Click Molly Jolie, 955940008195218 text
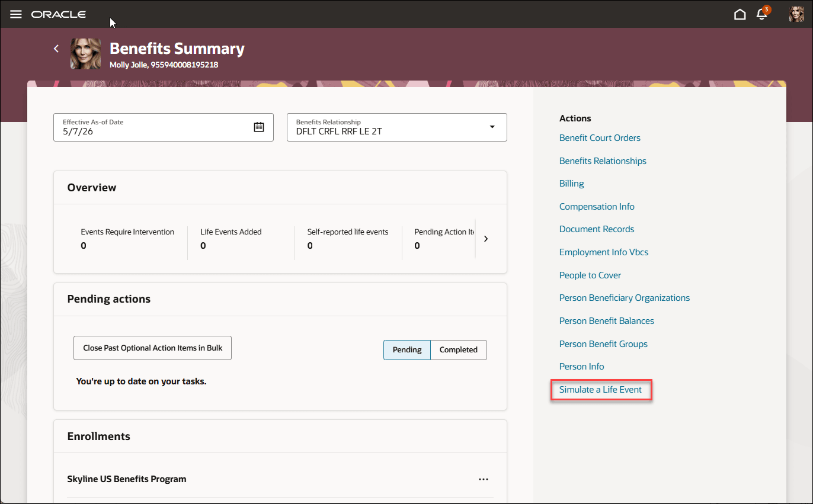This screenshot has width=813, height=504. point(164,65)
